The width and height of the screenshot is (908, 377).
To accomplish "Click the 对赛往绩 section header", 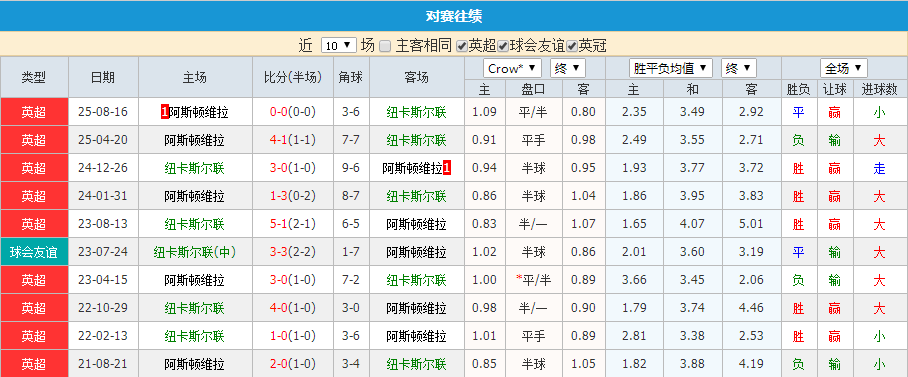I will tap(454, 16).
